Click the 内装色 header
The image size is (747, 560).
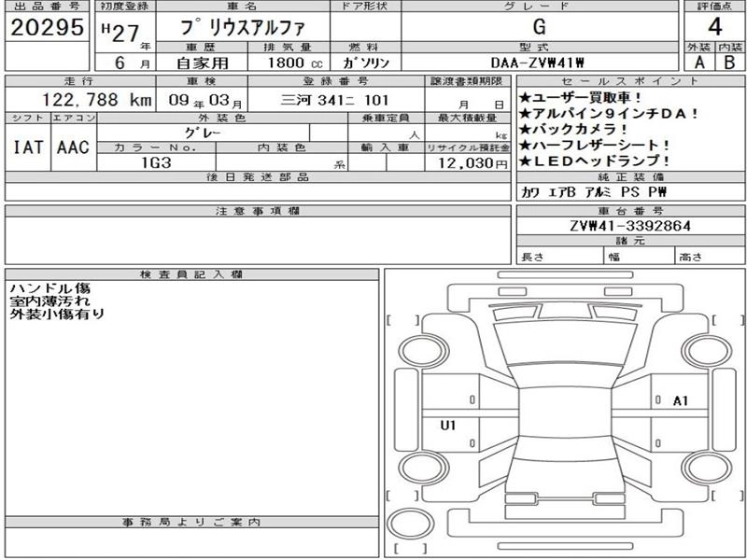pos(282,147)
